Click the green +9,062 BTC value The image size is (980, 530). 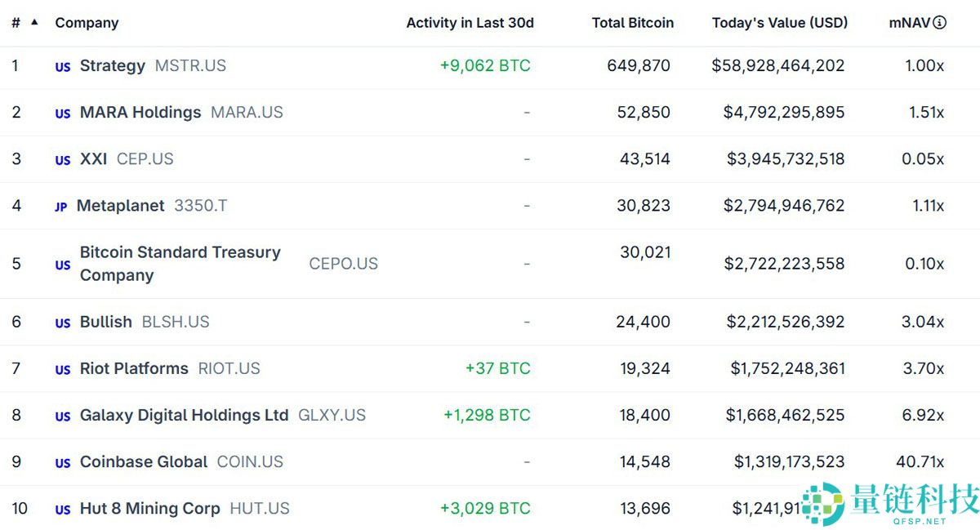pyautogui.click(x=485, y=65)
